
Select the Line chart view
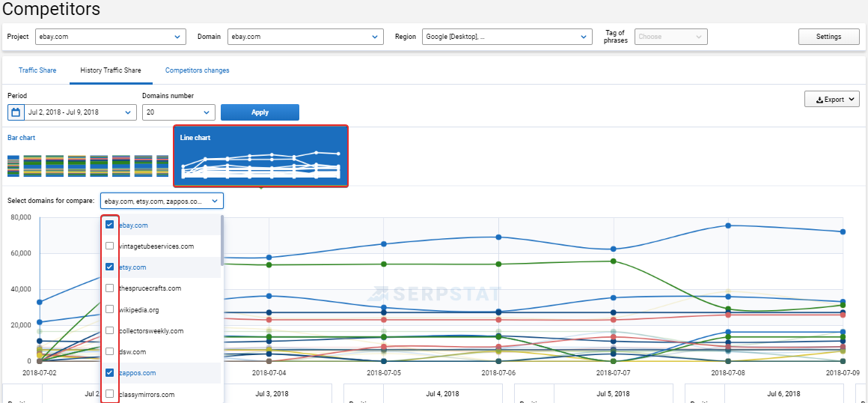pyautogui.click(x=260, y=157)
